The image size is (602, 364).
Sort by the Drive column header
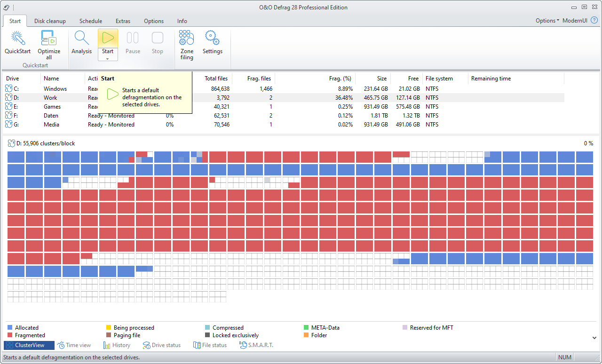coord(23,79)
